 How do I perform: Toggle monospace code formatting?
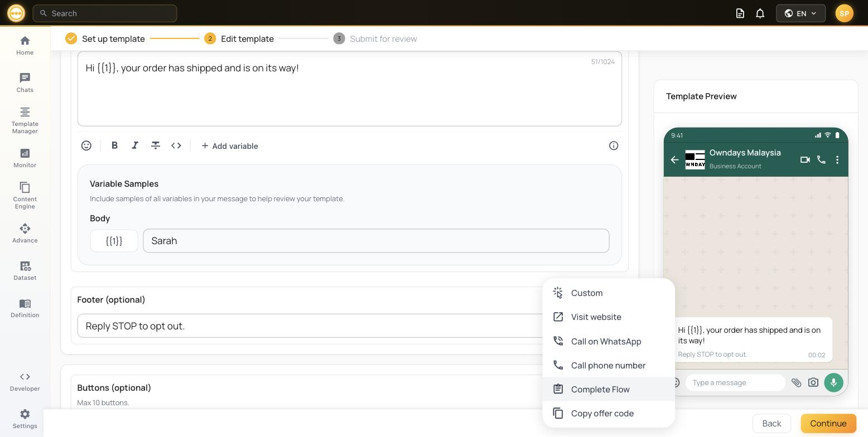coord(176,145)
